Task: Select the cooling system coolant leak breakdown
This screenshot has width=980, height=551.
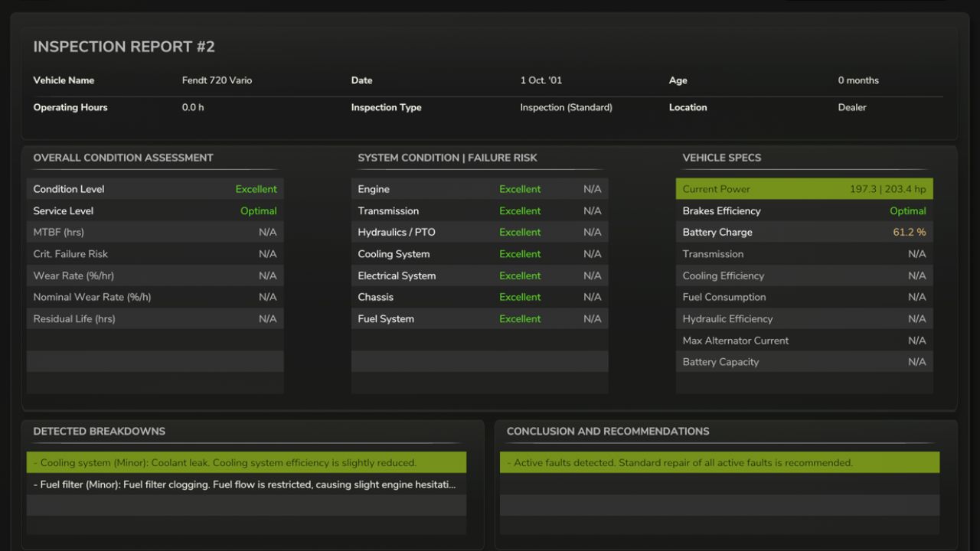Action: [x=246, y=462]
